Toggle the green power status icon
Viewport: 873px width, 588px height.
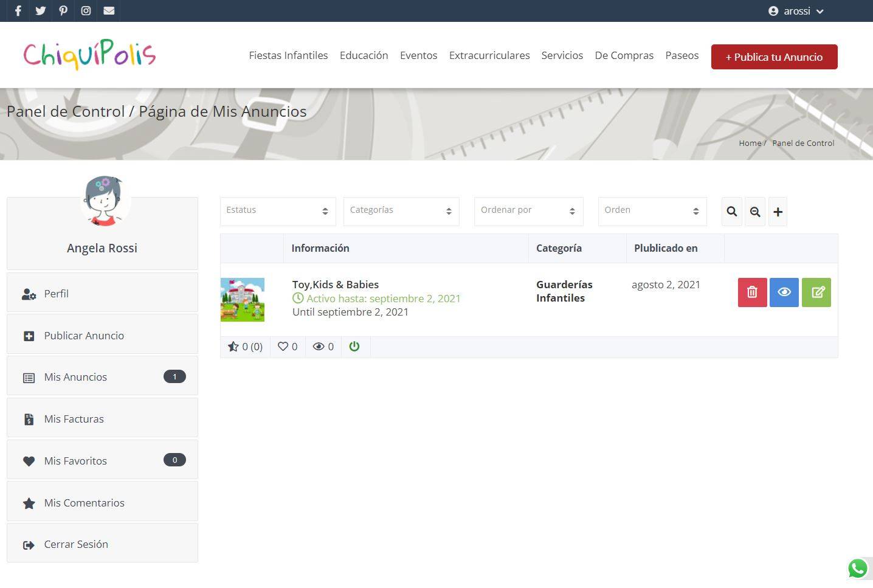pos(354,347)
